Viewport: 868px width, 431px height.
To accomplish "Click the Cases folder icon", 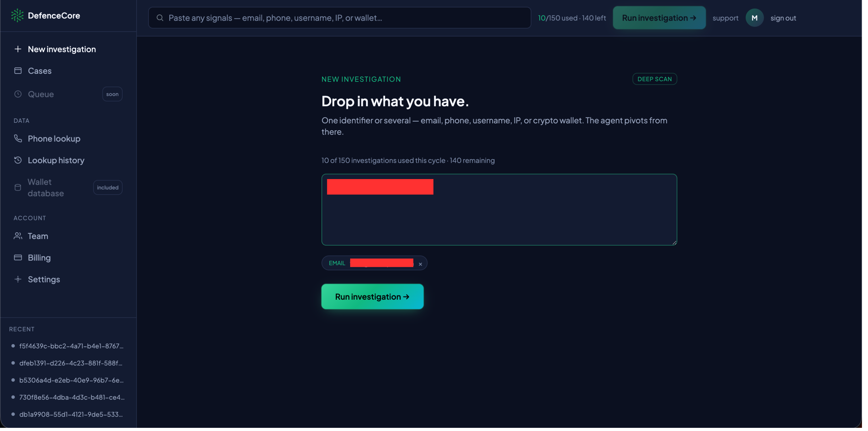I will pos(18,71).
